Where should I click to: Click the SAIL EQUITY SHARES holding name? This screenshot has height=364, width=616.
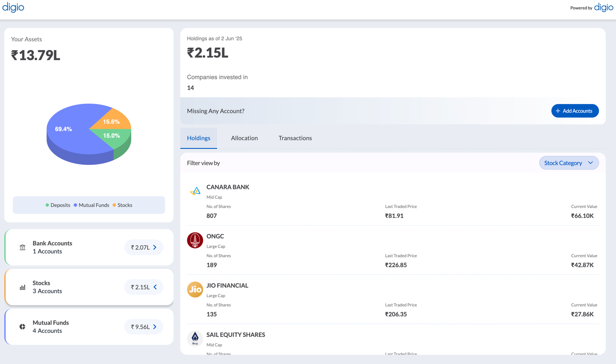coord(236,335)
